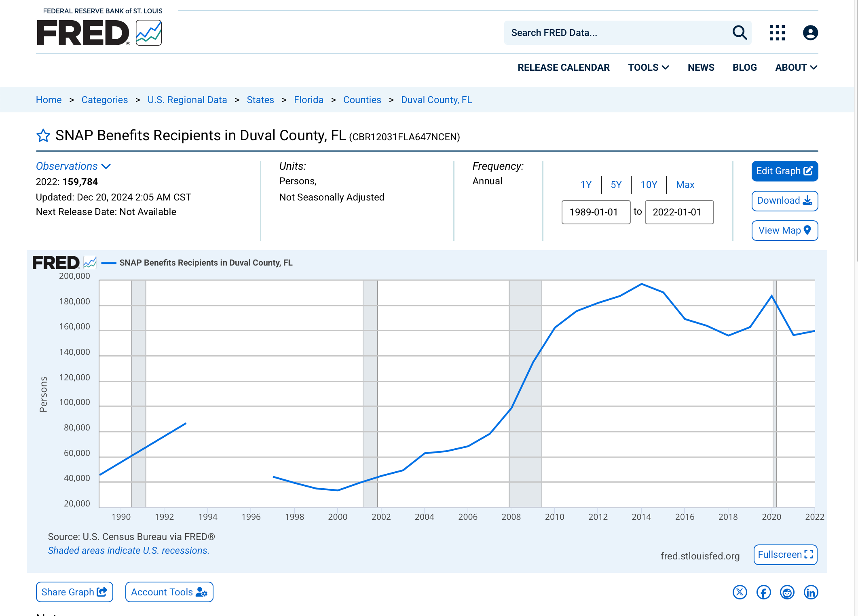This screenshot has width=858, height=616.
Task: Share on Facebook icon
Action: pyautogui.click(x=763, y=592)
